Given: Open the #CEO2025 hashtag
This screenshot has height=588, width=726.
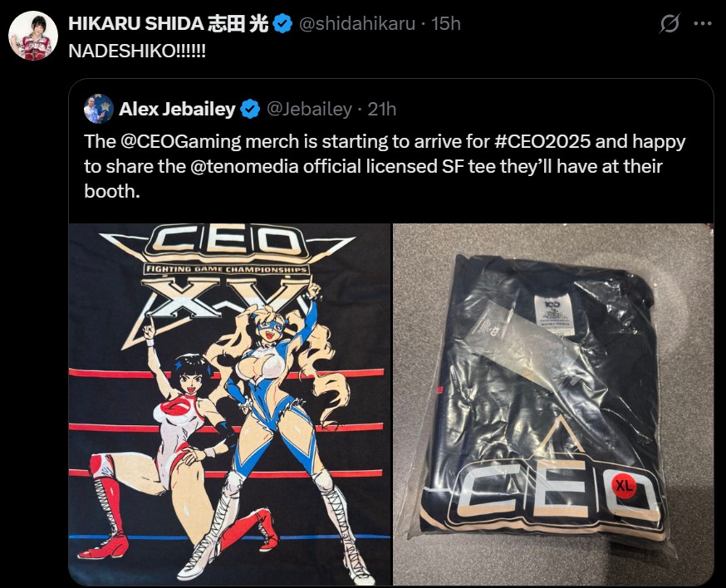Looking at the screenshot, I should point(542,142).
